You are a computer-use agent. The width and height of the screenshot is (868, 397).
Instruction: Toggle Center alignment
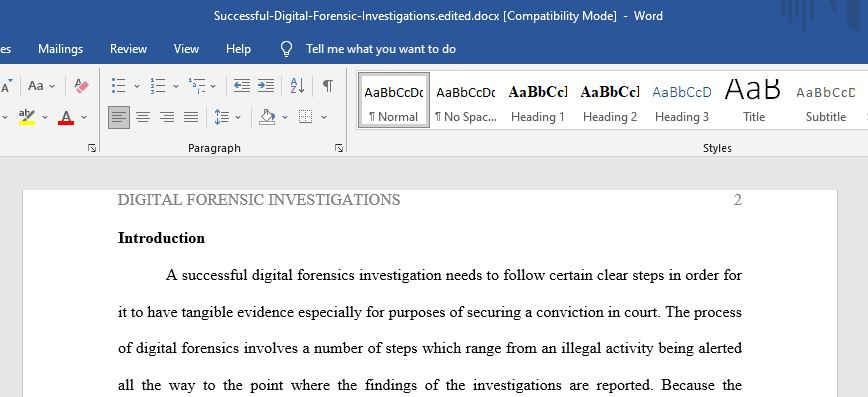click(143, 117)
